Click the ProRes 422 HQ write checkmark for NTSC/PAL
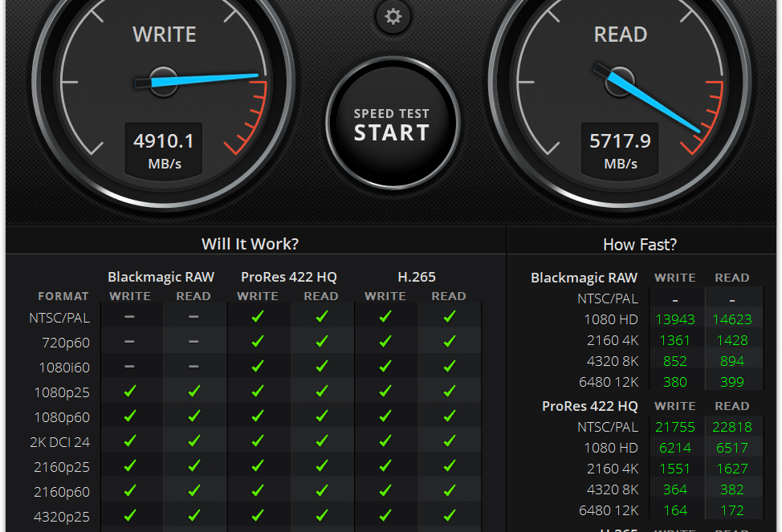Image resolution: width=782 pixels, height=532 pixels. pyautogui.click(x=258, y=317)
